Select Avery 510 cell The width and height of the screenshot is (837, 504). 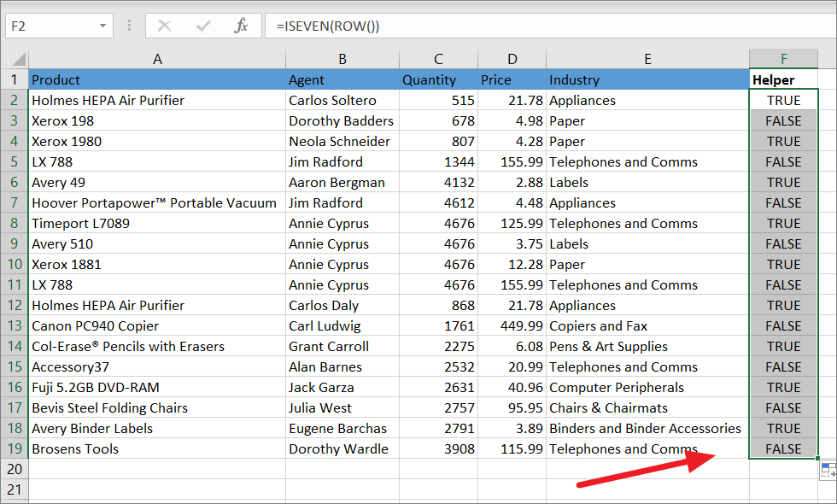pos(157,244)
